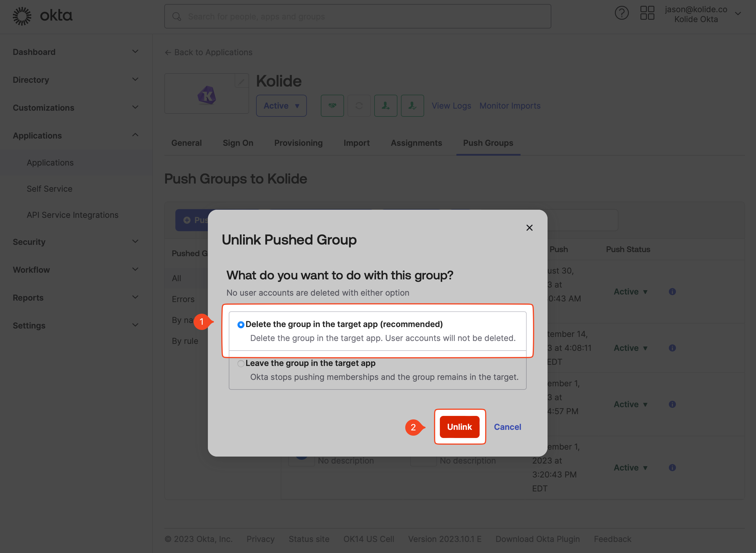Click the info icon in first row
The height and width of the screenshot is (553, 756).
click(x=672, y=292)
